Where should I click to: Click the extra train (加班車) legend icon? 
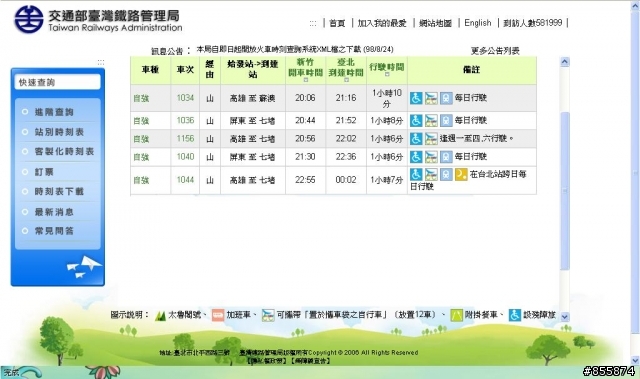tap(218, 315)
